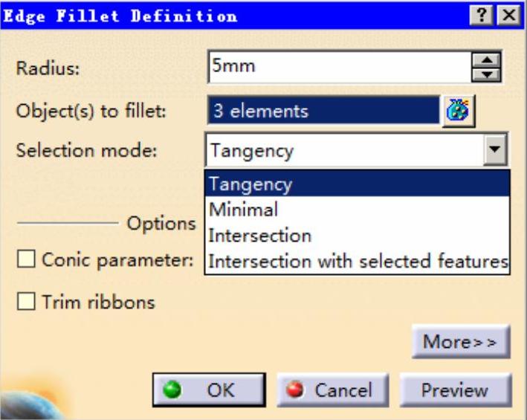Expand dialog with the More>> button
The image size is (527, 420).
pyautogui.click(x=461, y=341)
